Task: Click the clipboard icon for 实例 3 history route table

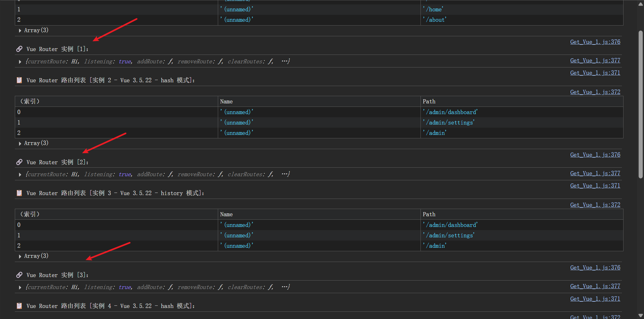Action: click(x=19, y=193)
